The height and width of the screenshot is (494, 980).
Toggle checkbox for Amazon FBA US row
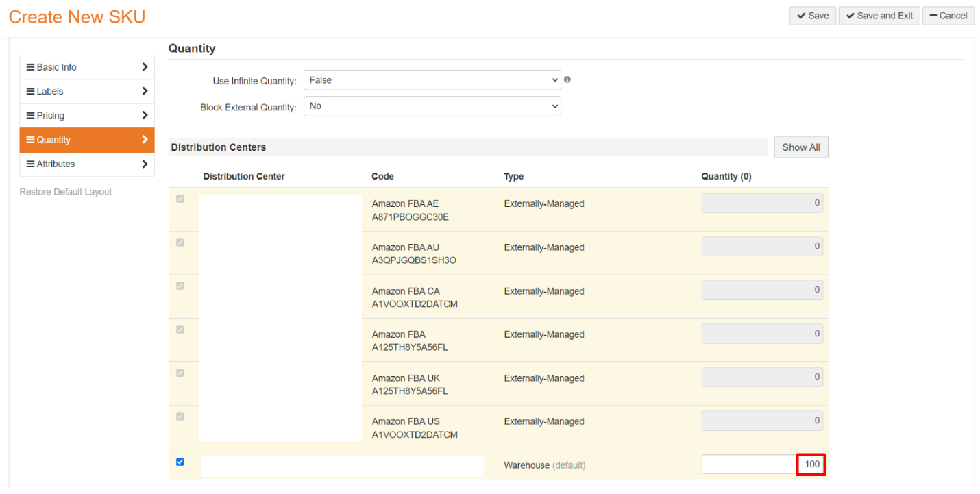tap(180, 417)
